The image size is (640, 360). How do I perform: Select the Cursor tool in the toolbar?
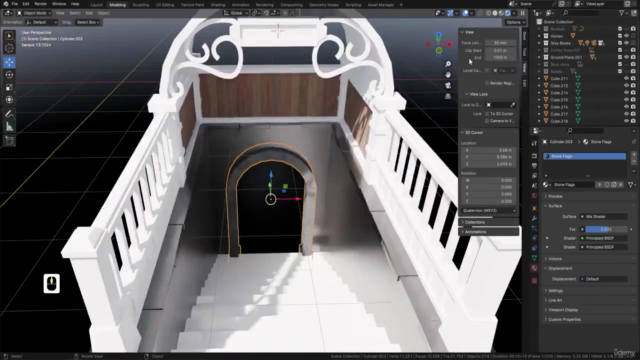coord(9,48)
